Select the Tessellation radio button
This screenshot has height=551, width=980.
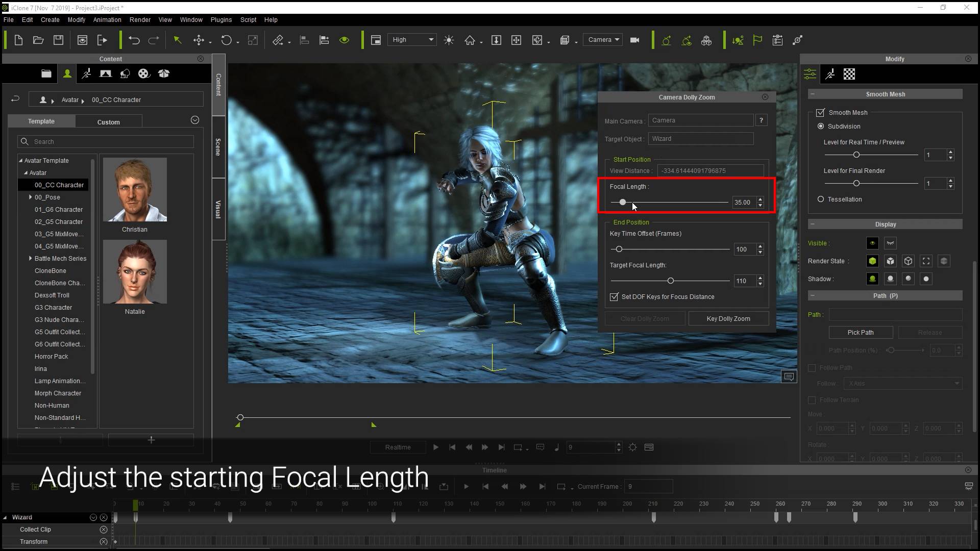tap(821, 199)
